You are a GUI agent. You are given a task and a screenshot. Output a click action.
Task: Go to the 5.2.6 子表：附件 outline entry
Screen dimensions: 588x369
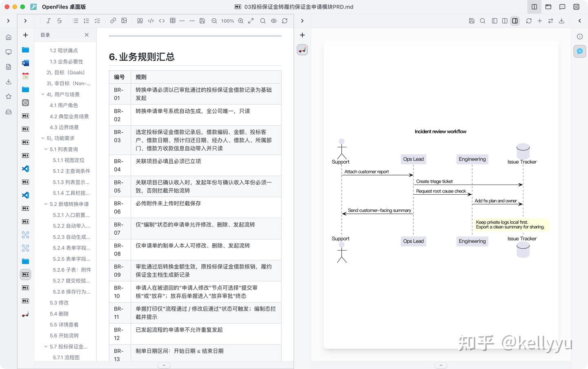72,270
